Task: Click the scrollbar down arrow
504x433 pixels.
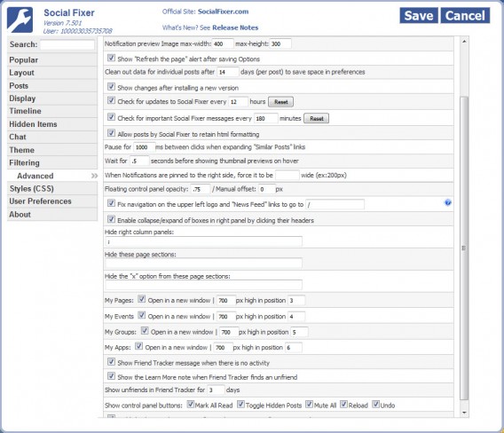Action: coord(464,413)
